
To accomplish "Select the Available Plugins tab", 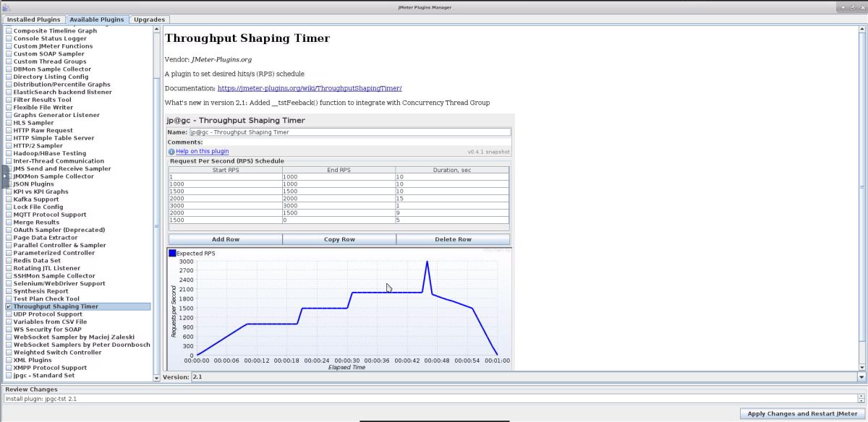I will [97, 20].
